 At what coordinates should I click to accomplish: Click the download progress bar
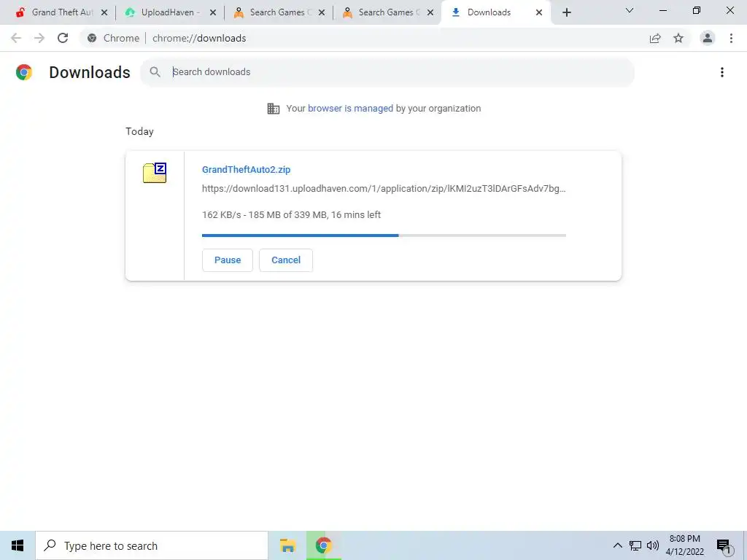click(384, 236)
